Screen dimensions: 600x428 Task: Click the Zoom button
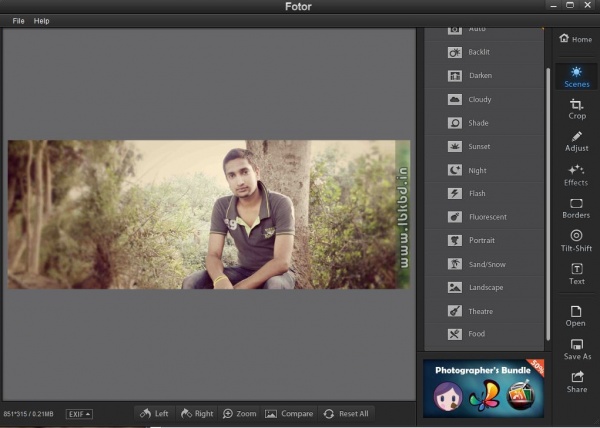click(x=240, y=413)
